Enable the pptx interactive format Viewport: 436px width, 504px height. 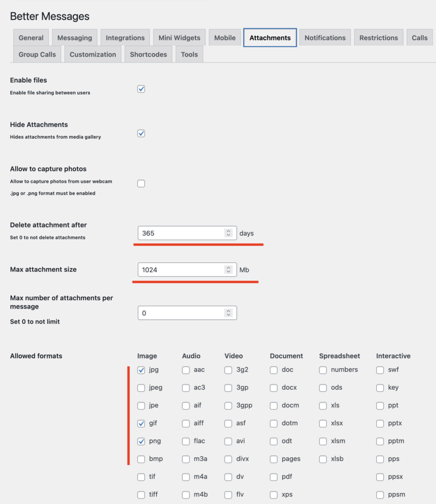[x=380, y=423]
